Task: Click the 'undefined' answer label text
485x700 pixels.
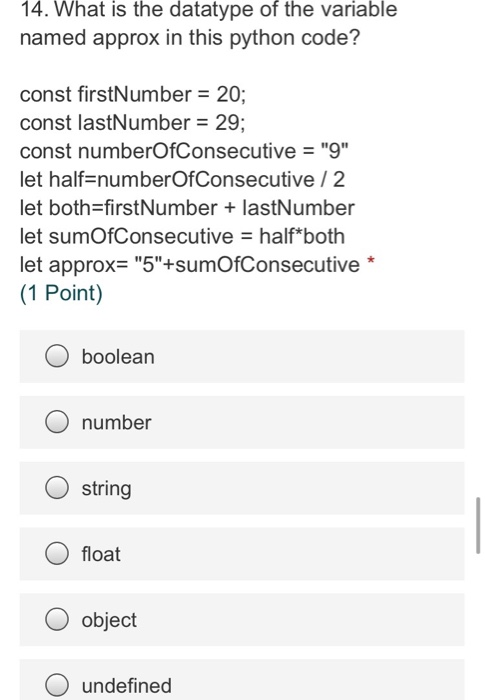Action: pyautogui.click(x=126, y=686)
